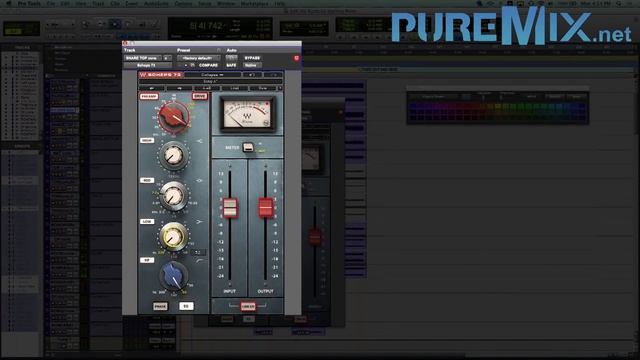Click the next preset plus button
The height and width of the screenshot is (360, 640).
[186, 65]
